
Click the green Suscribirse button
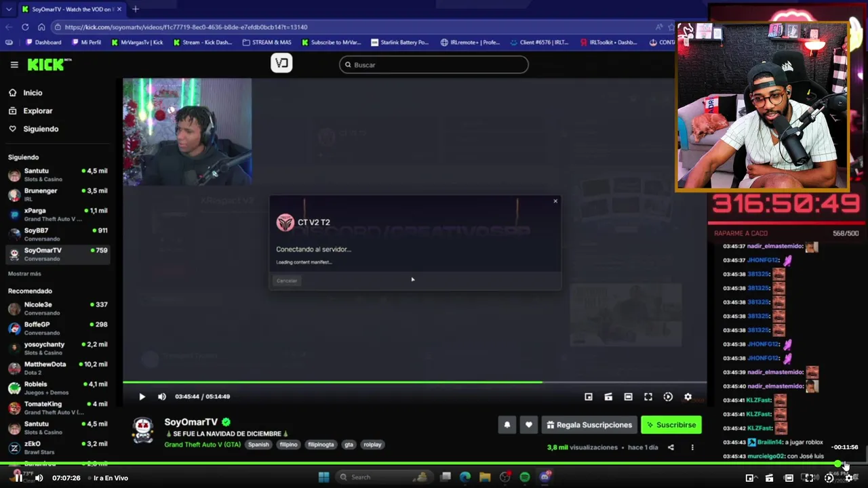671,425
